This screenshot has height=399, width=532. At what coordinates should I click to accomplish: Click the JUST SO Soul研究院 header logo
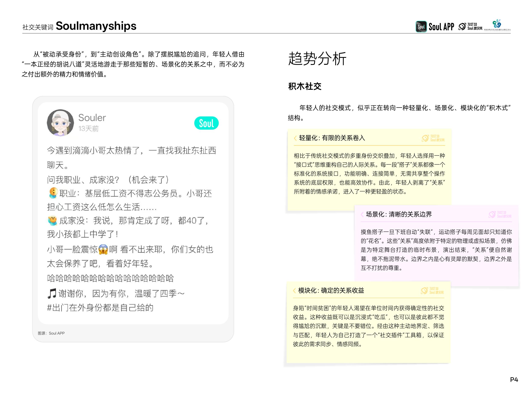pyautogui.click(x=471, y=26)
